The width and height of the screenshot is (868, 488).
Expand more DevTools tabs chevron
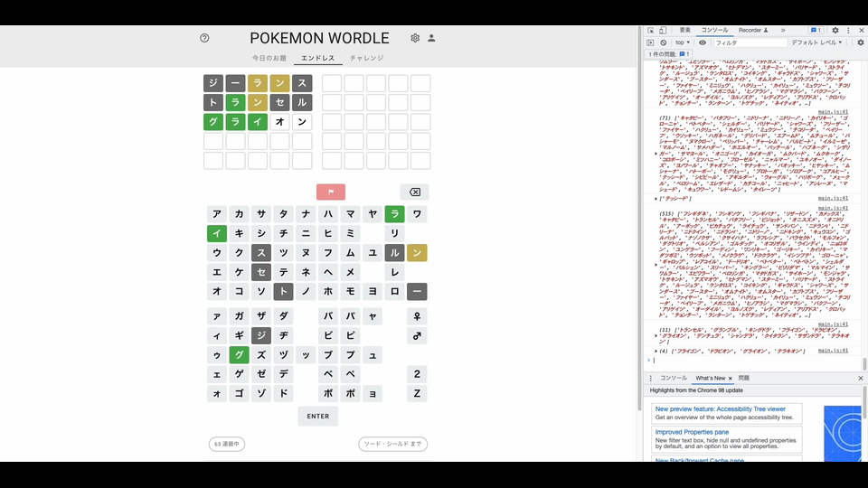tap(783, 31)
